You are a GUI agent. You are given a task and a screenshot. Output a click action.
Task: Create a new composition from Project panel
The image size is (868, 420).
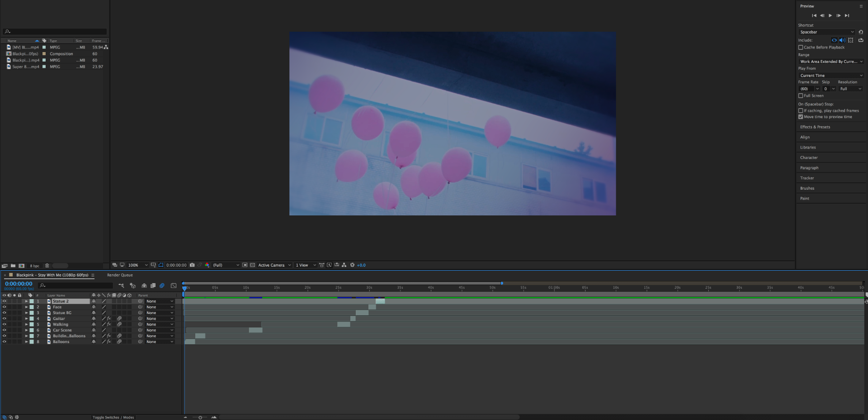[21, 266]
